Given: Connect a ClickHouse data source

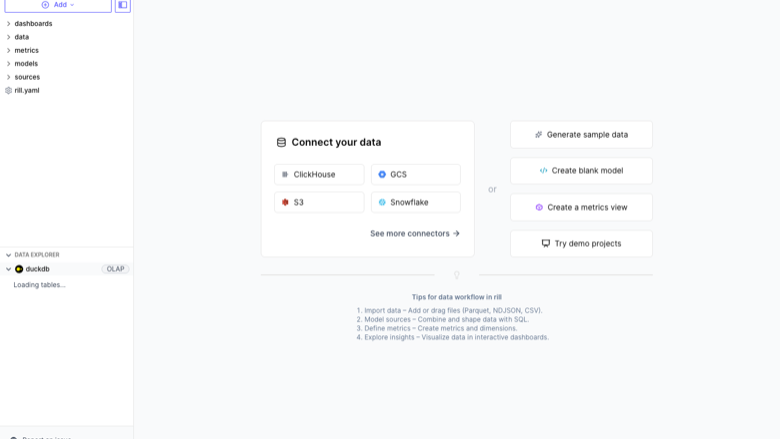Looking at the screenshot, I should pyautogui.click(x=319, y=175).
